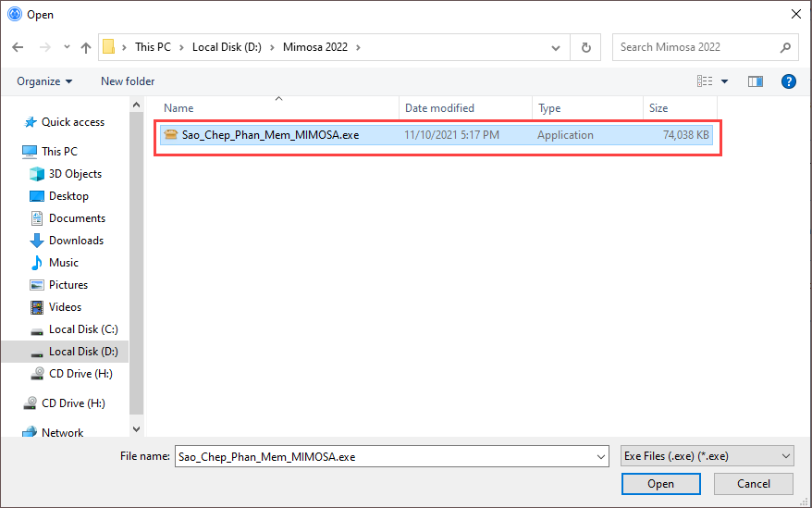
Task: Refresh the Mimosa 2022 folder
Action: (x=585, y=48)
